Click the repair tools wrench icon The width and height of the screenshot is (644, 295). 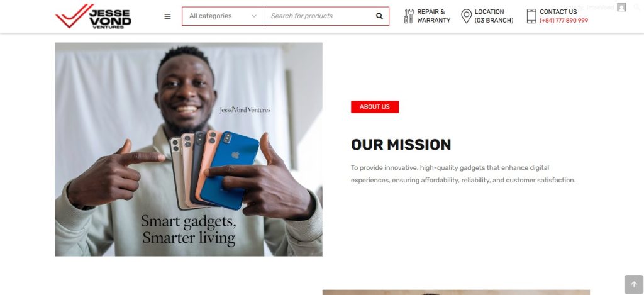click(409, 16)
